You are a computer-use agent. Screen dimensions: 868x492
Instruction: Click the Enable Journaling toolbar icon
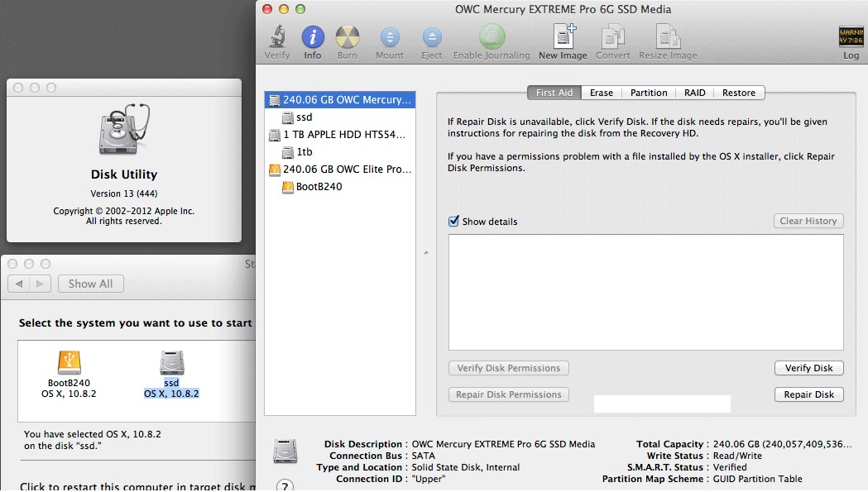coord(492,36)
